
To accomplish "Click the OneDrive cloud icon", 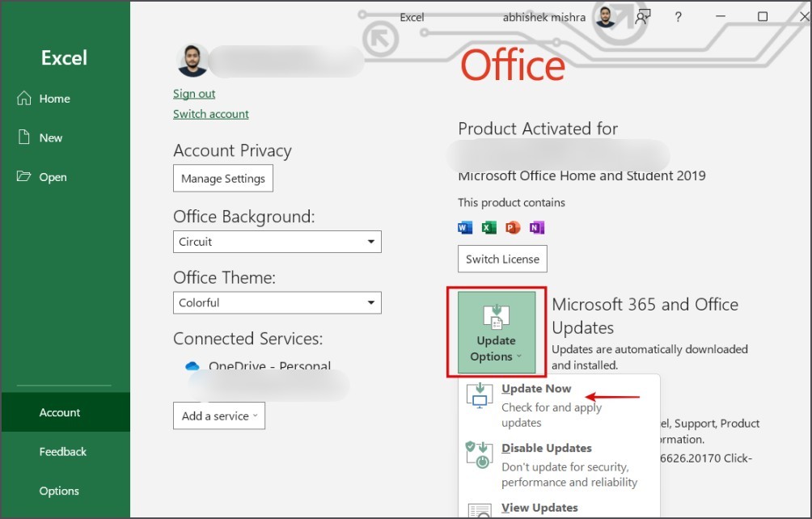I will tap(192, 366).
